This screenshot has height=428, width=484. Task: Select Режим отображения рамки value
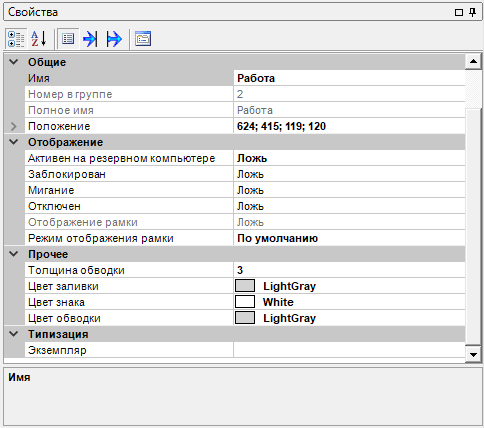point(349,238)
